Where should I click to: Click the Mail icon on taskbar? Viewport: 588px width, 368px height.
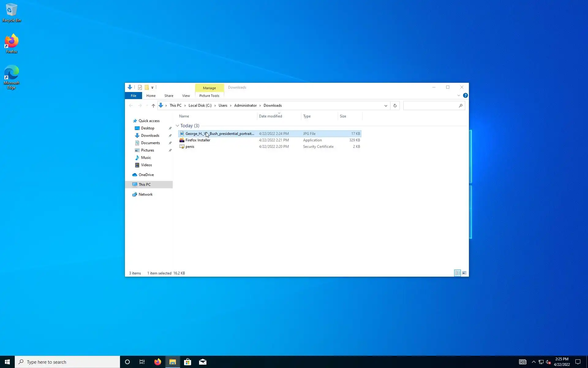202,362
